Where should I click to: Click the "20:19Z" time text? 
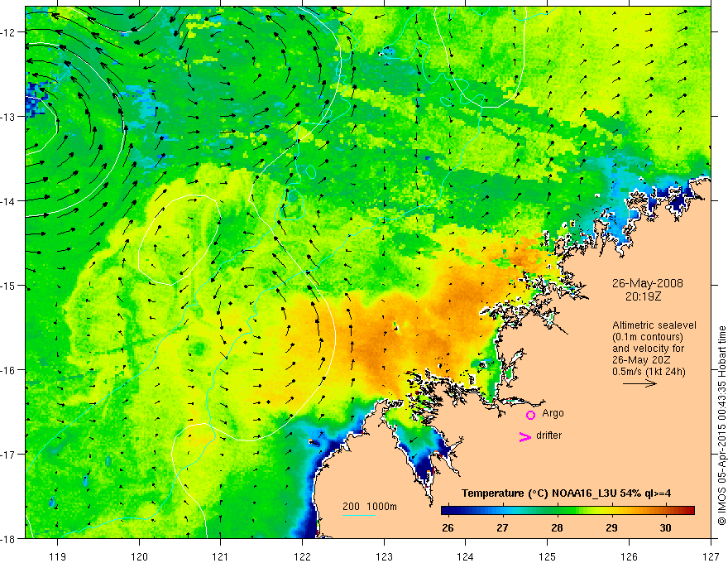(643, 296)
